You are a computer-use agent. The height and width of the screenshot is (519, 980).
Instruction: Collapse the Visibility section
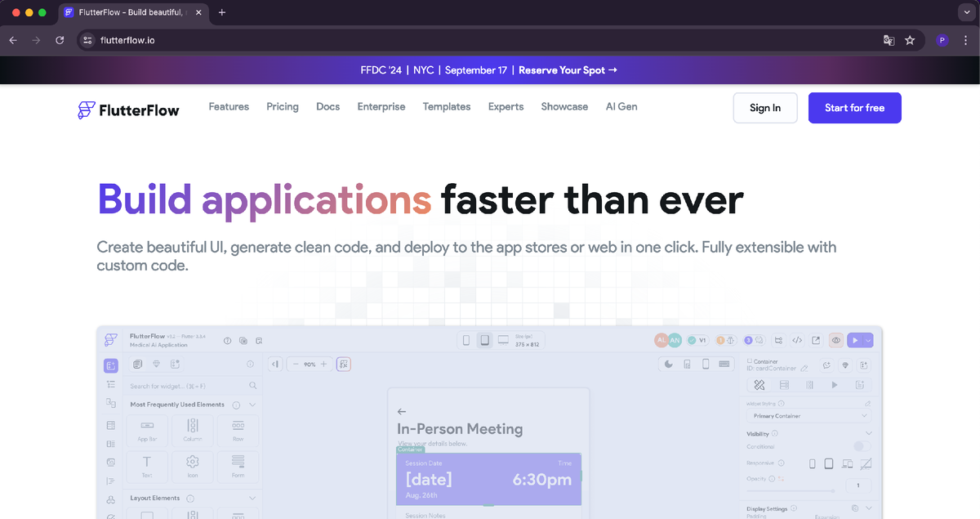click(868, 433)
